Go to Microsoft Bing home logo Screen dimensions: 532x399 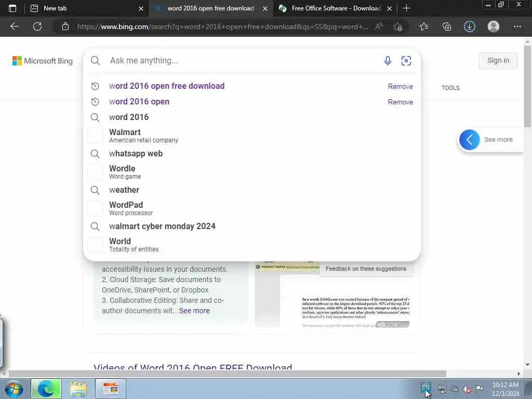[x=43, y=61]
